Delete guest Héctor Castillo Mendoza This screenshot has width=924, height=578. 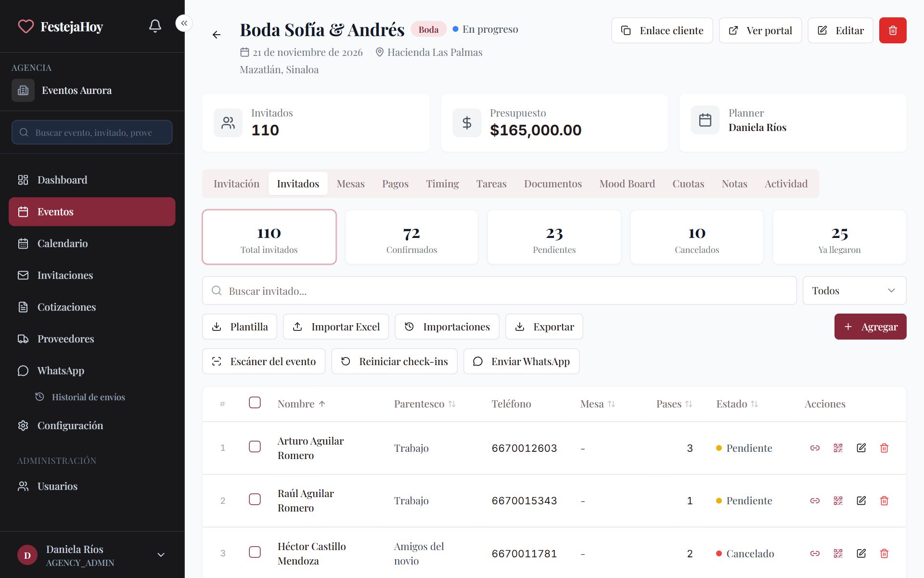[884, 553]
